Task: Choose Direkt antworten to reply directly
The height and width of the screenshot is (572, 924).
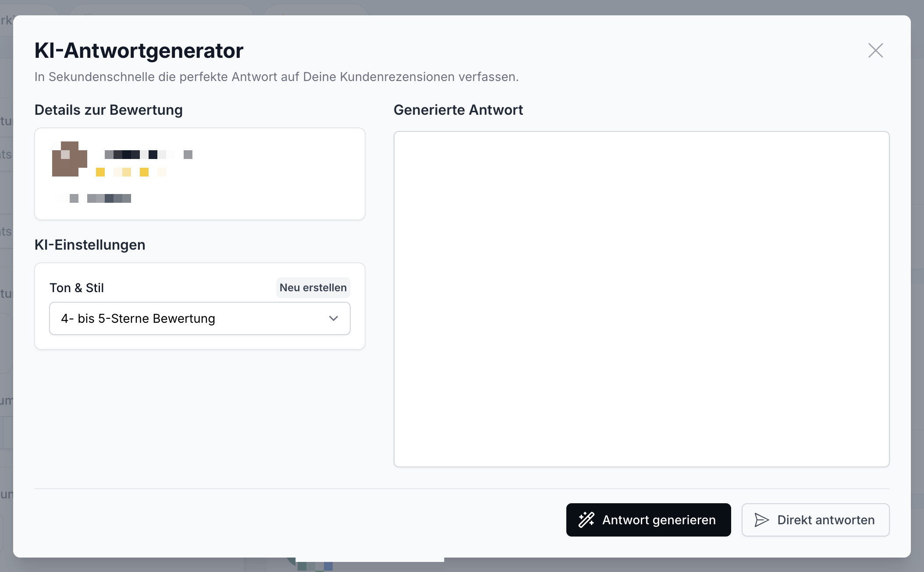Action: coord(815,520)
